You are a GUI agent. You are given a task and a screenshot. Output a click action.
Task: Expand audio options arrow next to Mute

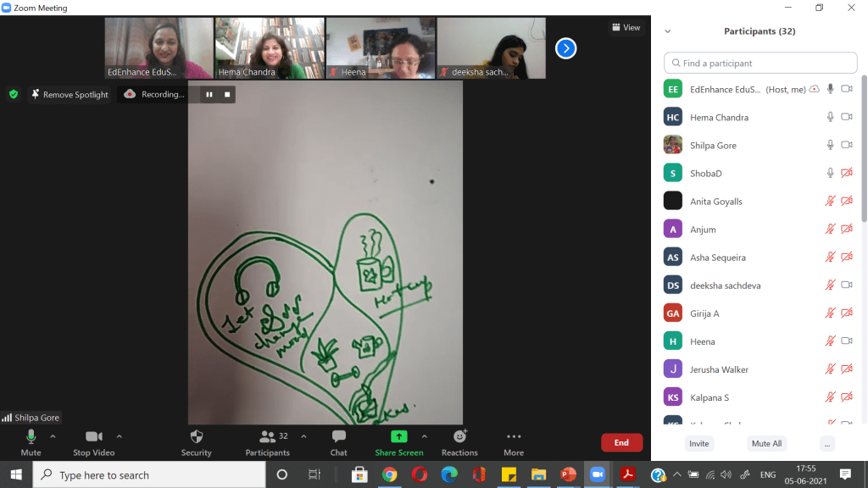tap(53, 436)
